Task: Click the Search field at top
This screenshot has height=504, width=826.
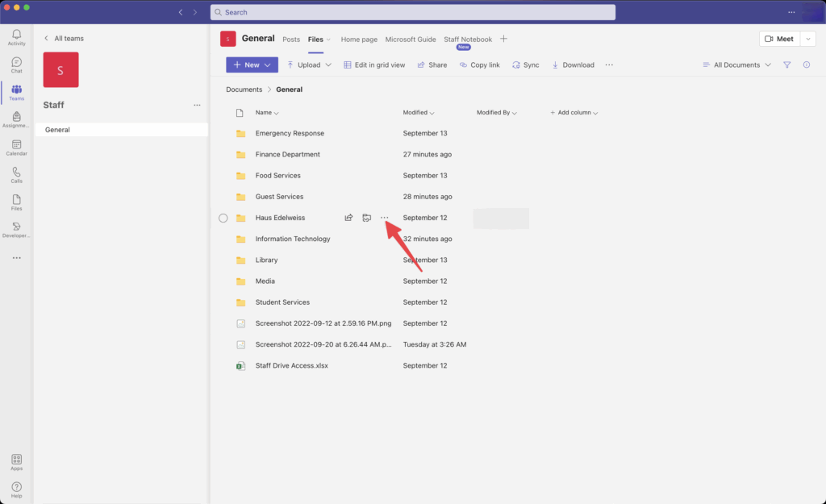Action: click(412, 12)
